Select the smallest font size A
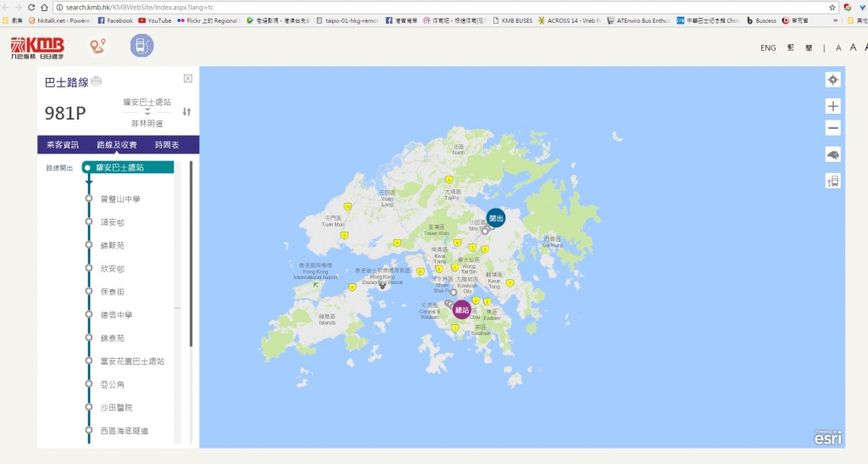This screenshot has height=464, width=868. pos(838,48)
